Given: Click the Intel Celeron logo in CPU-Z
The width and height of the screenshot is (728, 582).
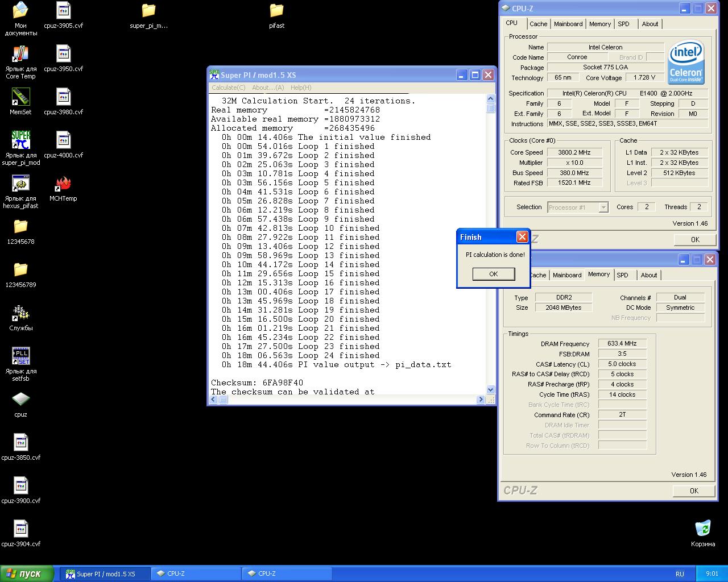Looking at the screenshot, I should 686,62.
